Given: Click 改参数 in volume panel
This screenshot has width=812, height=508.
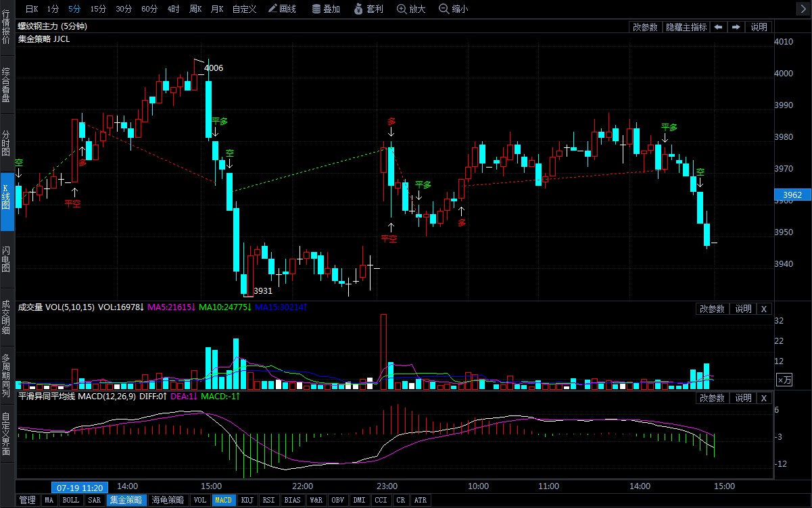Looking at the screenshot, I should click(712, 309).
